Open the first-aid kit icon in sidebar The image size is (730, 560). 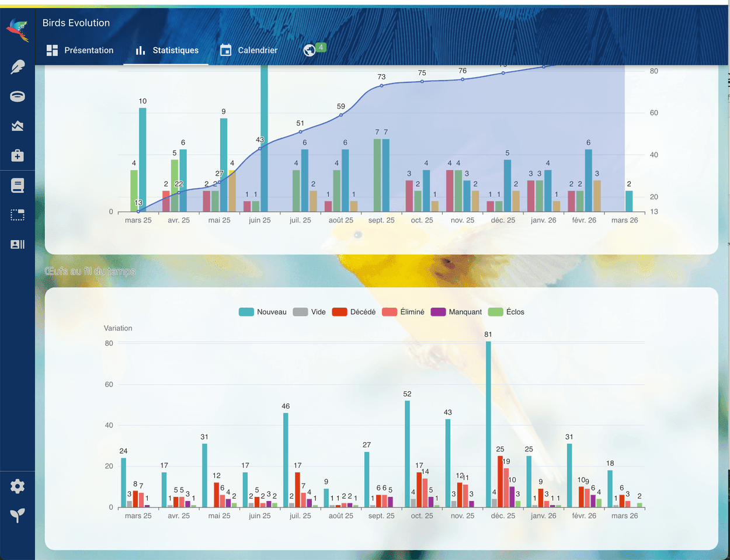tap(18, 155)
